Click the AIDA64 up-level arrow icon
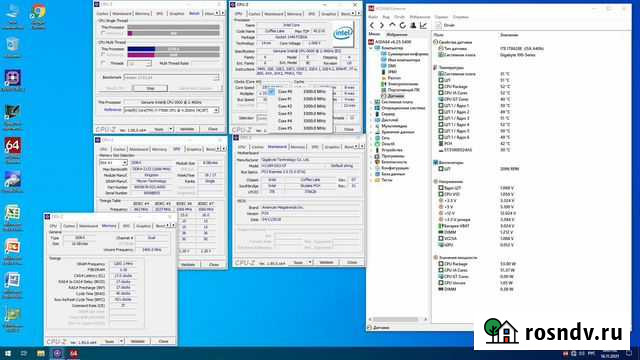 (392, 25)
